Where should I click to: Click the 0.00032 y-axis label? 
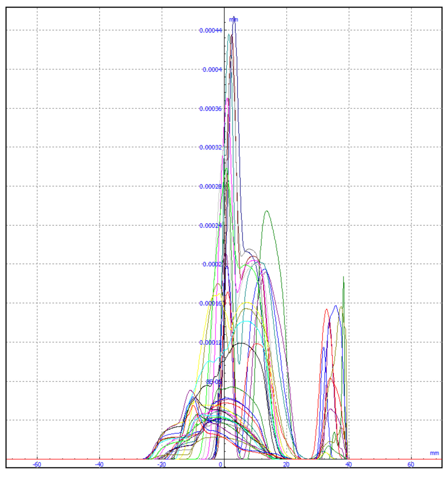point(211,147)
